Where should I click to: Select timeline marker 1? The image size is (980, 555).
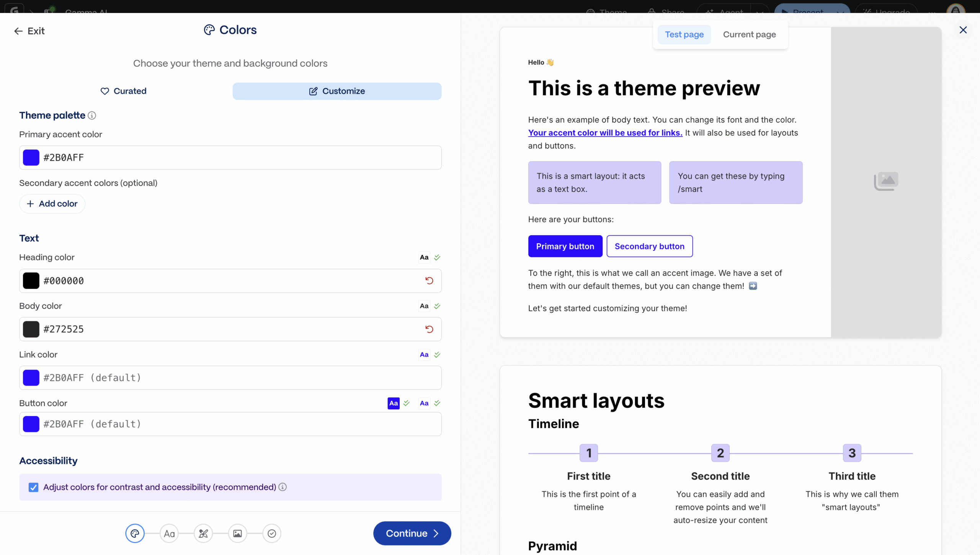click(589, 453)
